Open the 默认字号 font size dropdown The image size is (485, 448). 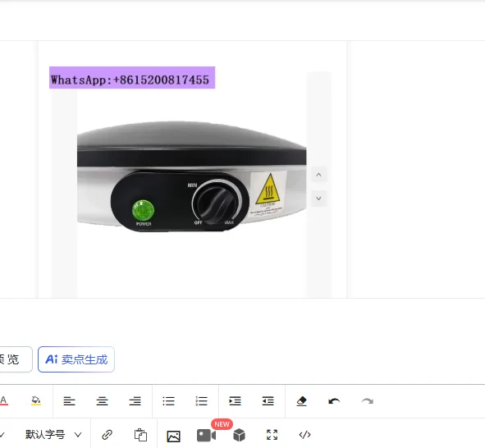[53, 435]
